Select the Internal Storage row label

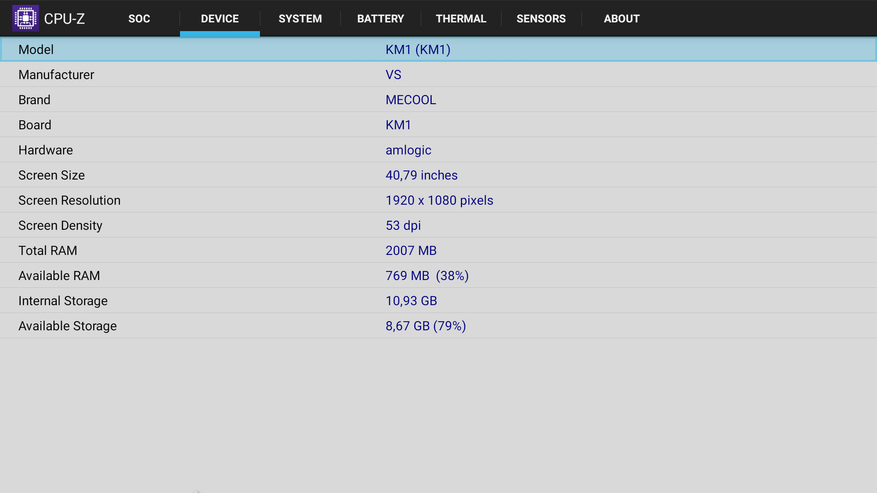pyautogui.click(x=63, y=301)
